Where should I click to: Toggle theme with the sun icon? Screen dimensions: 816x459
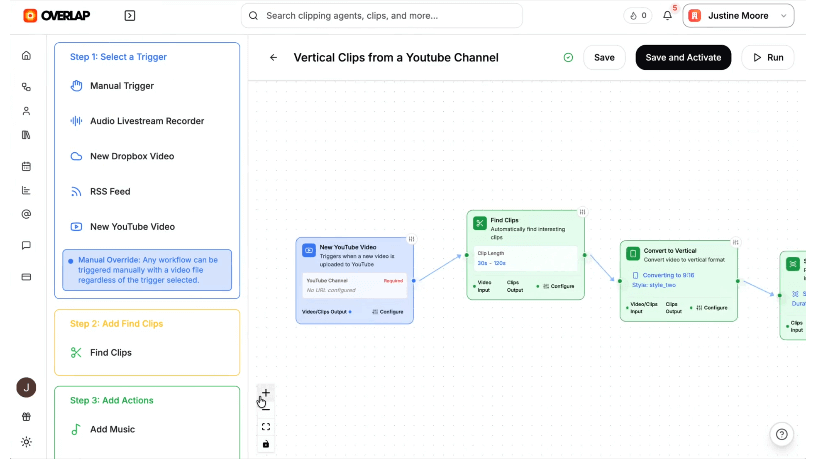26,442
